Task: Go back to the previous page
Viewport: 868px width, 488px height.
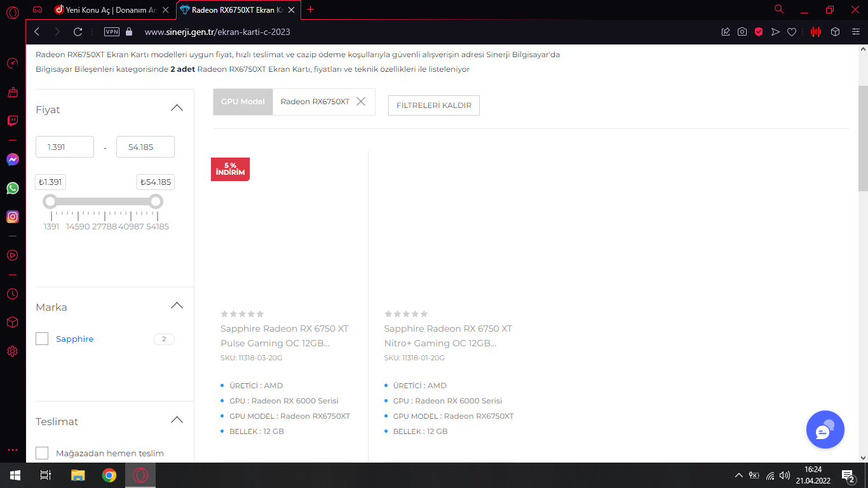Action: pyautogui.click(x=37, y=32)
